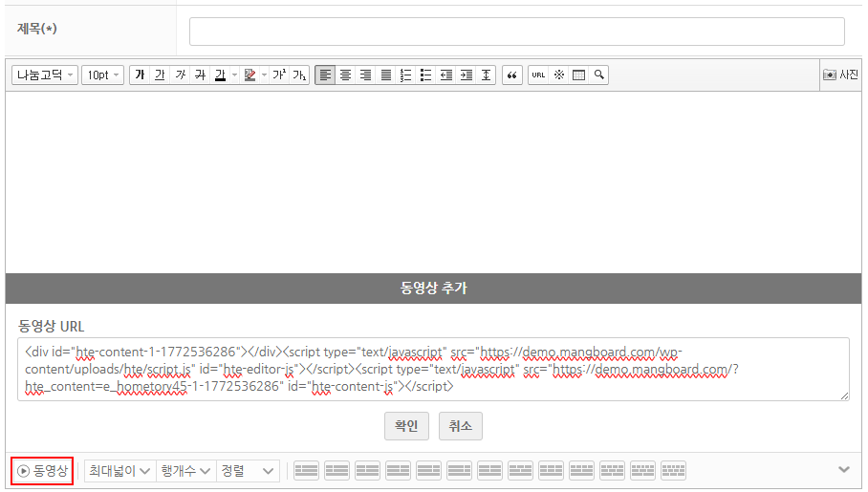This screenshot has width=868, height=492.
Task: Insert a table into editor
Action: click(578, 75)
